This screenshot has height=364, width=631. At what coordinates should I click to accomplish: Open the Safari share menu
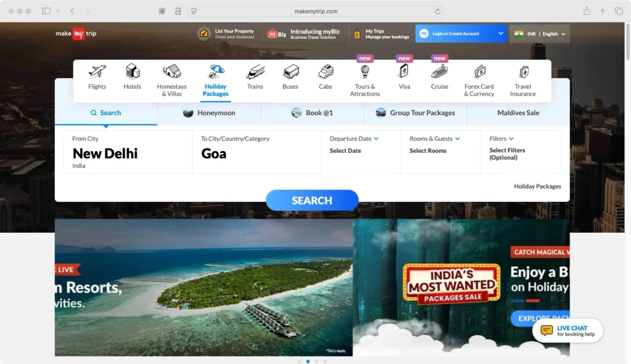[x=587, y=11]
